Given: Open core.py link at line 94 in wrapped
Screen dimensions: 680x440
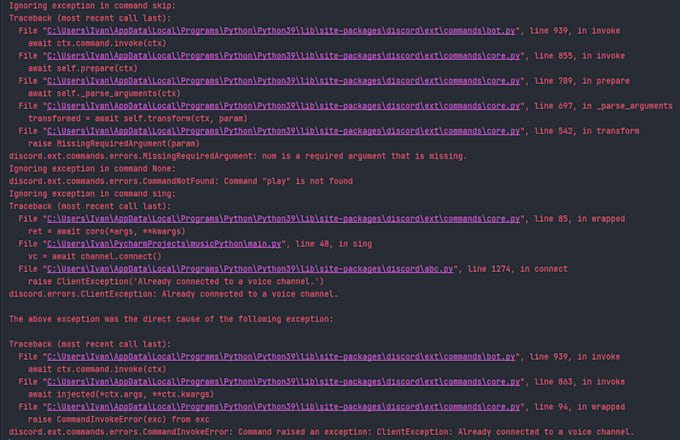Looking at the screenshot, I should click(x=283, y=407).
